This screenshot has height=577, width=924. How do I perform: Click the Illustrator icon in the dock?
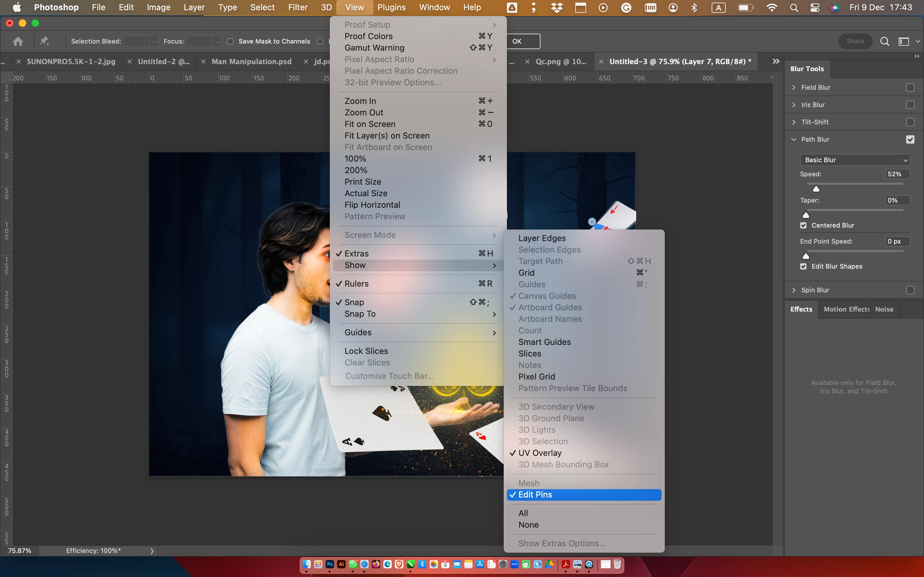(341, 564)
